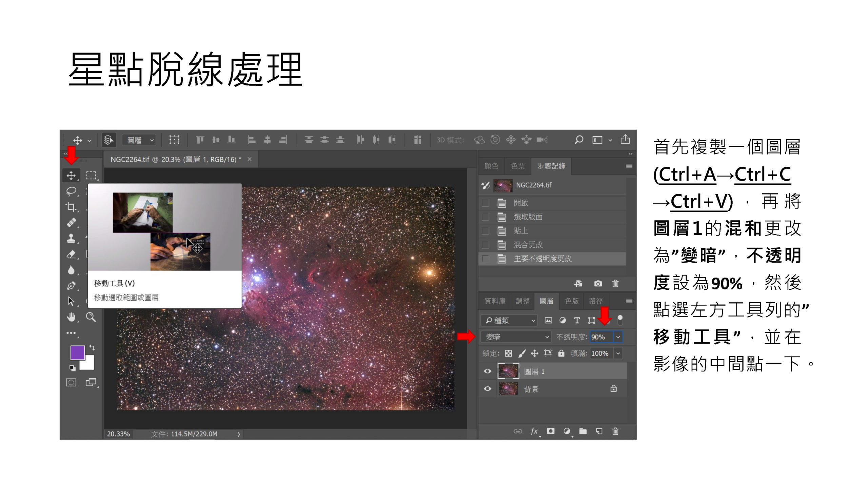Select the Pen tool

click(x=71, y=286)
